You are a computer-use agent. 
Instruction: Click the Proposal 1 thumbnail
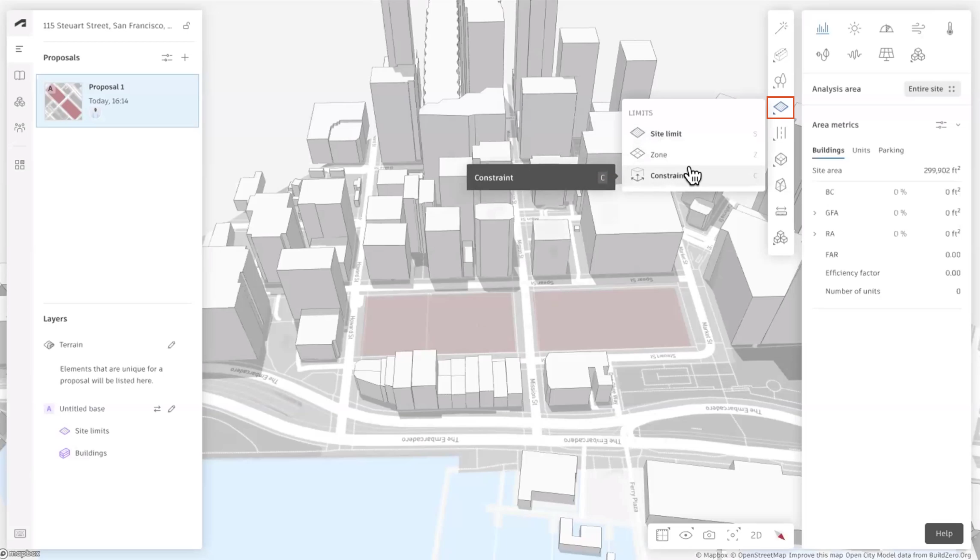pyautogui.click(x=63, y=100)
